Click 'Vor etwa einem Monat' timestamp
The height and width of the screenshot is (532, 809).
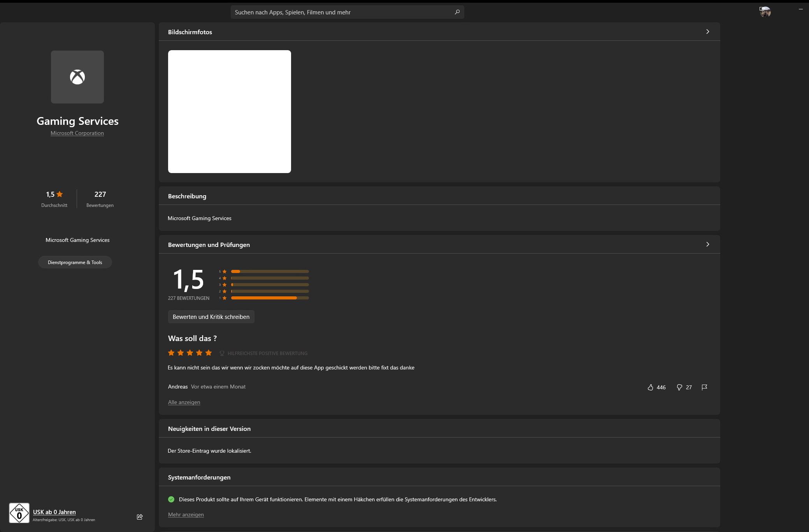pyautogui.click(x=218, y=387)
